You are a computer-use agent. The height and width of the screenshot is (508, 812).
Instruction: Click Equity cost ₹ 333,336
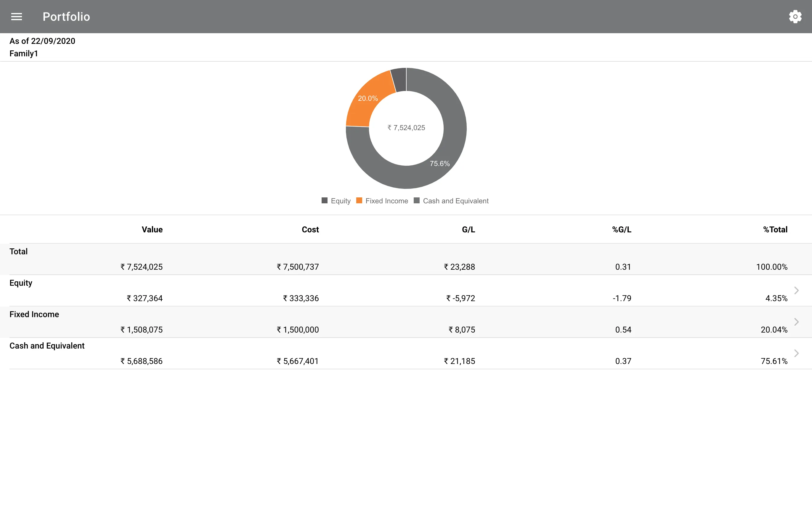coord(301,298)
